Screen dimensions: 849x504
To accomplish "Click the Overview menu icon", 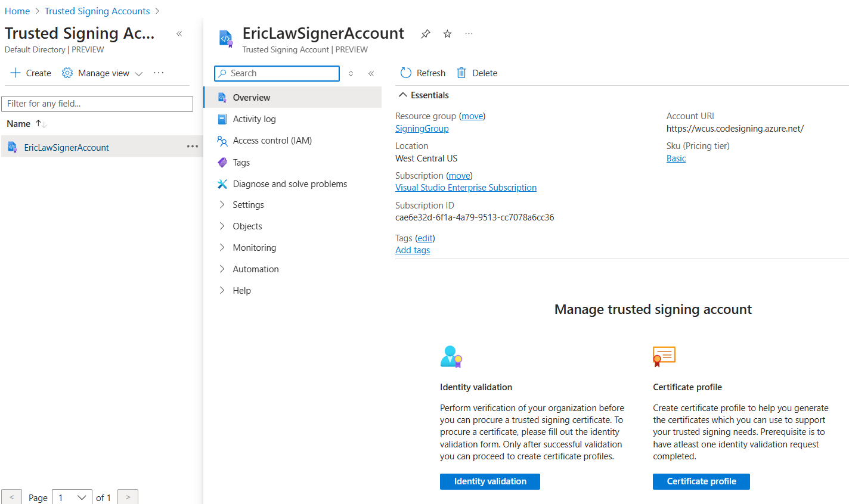I will (x=222, y=97).
